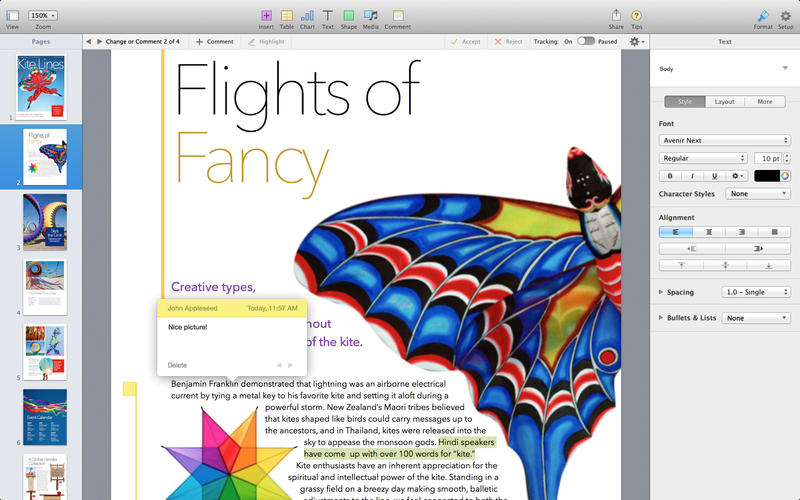
Task: Click the Highlight button
Action: point(266,41)
